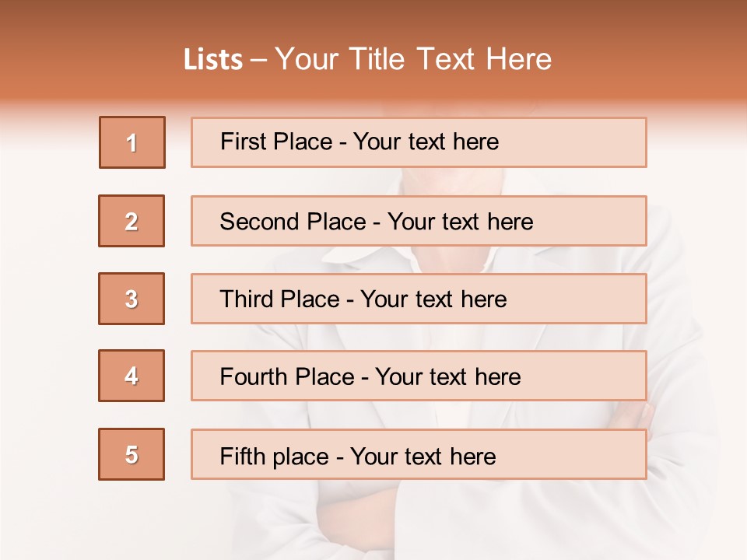Click the number 3 box
The height and width of the screenshot is (560, 747).
tap(132, 299)
